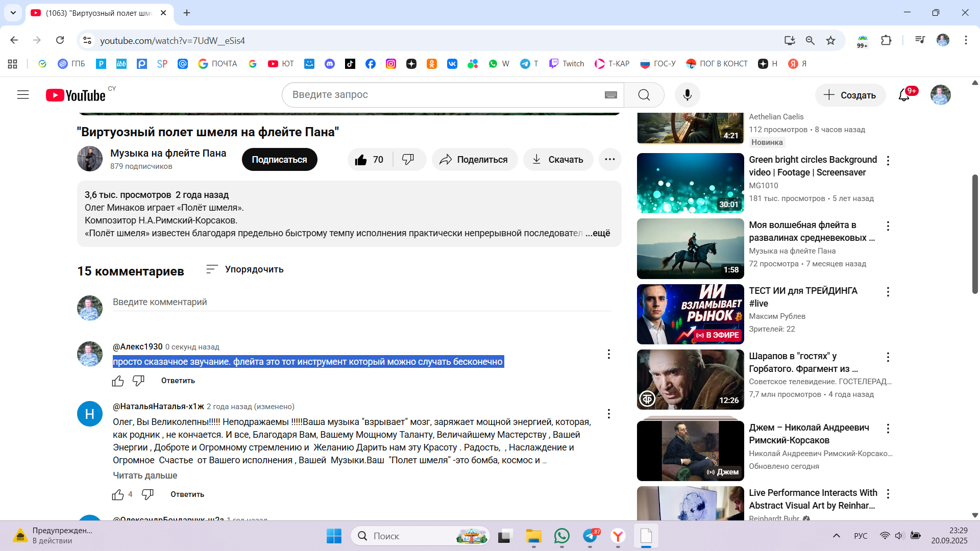Click the page vertical scrollbar thumb
Screen dimensions: 980x551
(x=974, y=235)
